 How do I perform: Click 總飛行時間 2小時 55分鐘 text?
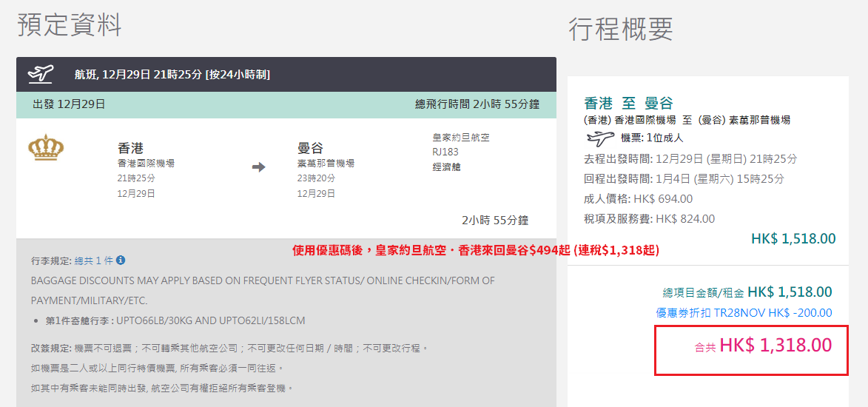[477, 104]
